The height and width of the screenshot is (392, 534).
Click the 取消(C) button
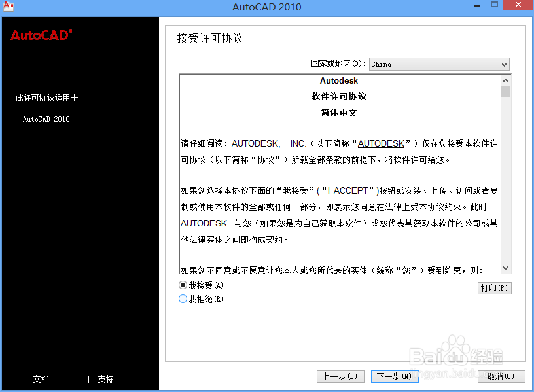[501, 377]
